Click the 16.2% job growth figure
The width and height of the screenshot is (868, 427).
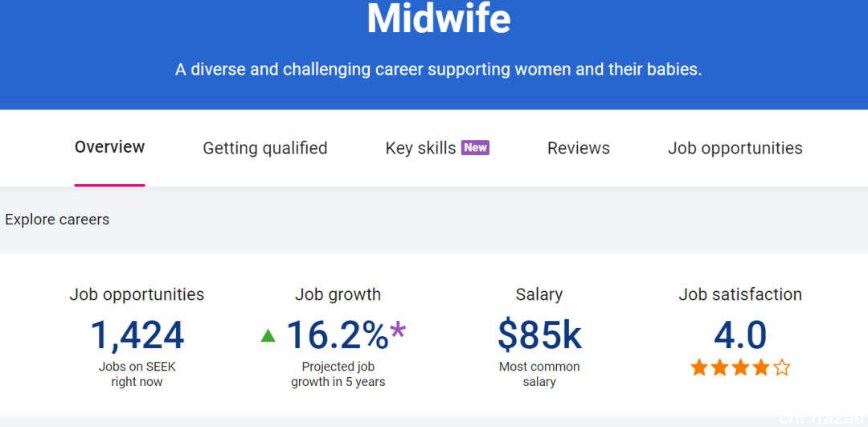pyautogui.click(x=337, y=335)
